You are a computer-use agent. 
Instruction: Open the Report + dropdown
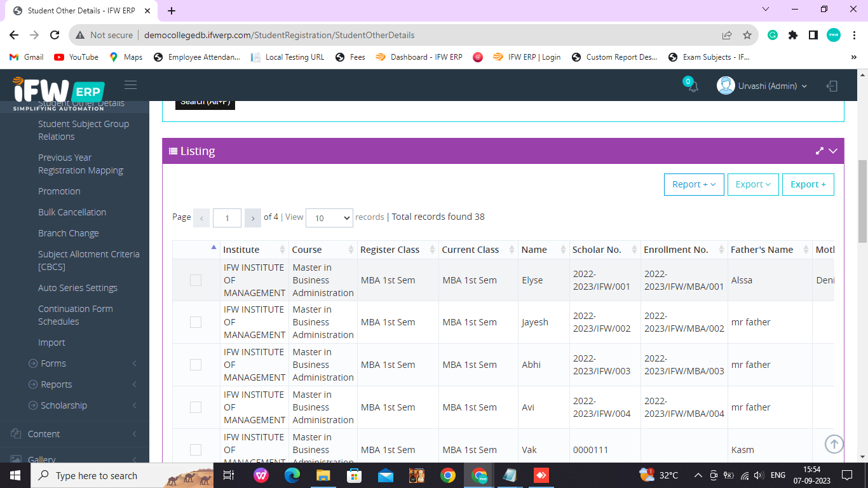[x=694, y=184]
